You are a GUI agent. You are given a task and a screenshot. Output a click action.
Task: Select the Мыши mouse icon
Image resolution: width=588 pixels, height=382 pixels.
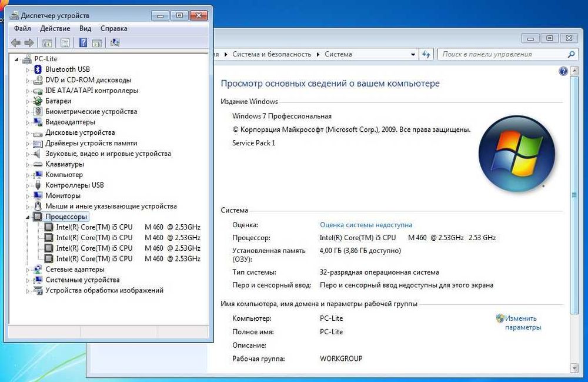(38, 206)
